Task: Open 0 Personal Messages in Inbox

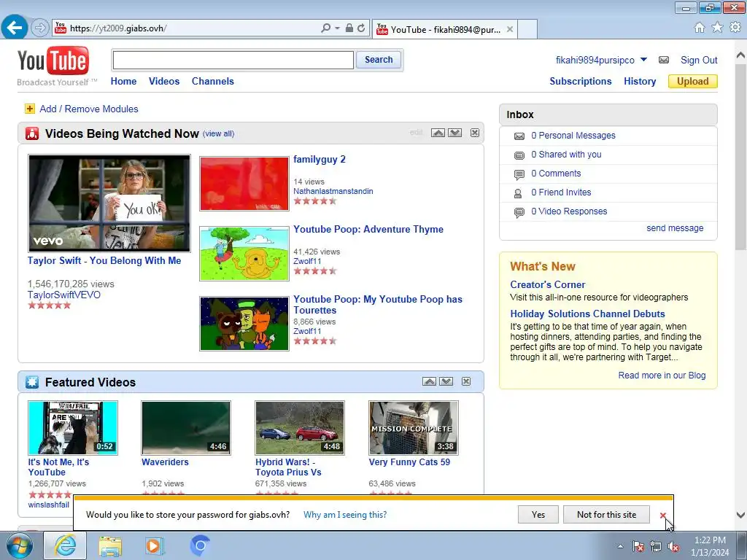Action: (x=573, y=136)
